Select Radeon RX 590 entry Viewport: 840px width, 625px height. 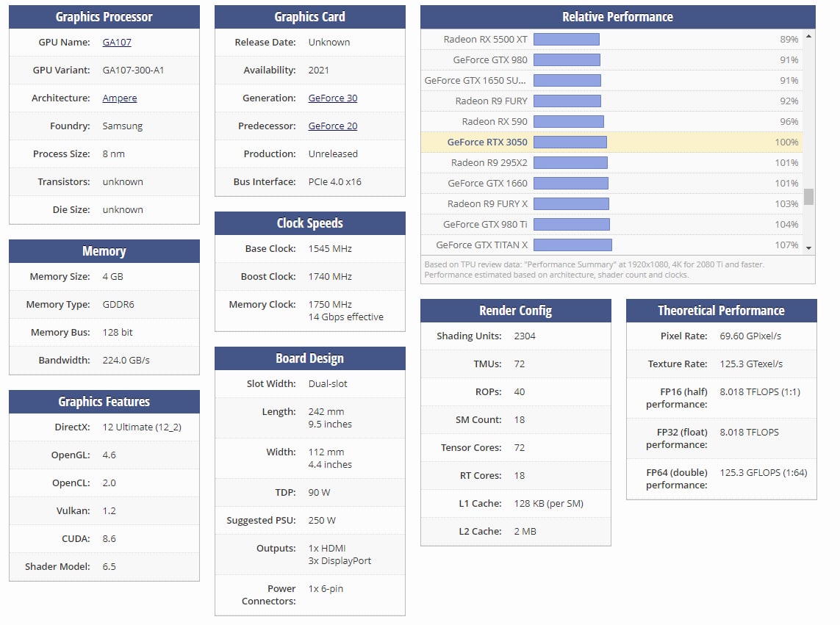pos(611,122)
